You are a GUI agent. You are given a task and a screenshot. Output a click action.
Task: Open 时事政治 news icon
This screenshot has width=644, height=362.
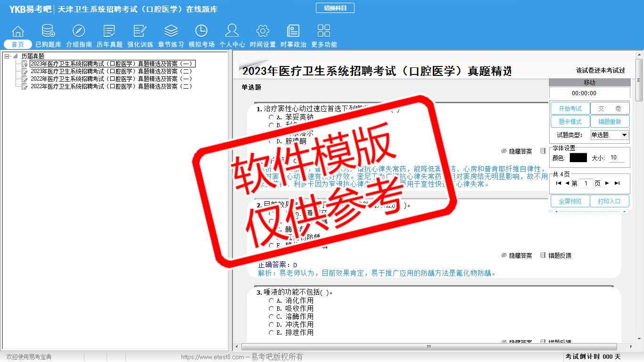pyautogui.click(x=293, y=31)
